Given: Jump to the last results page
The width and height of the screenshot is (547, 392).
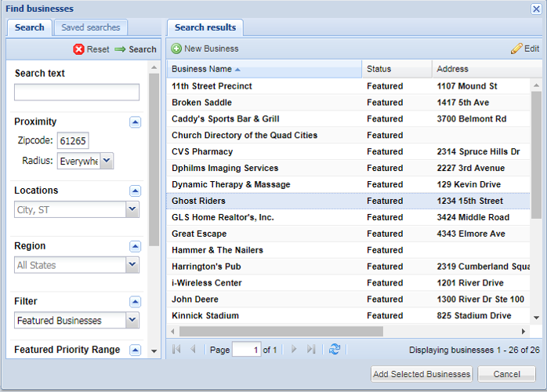Looking at the screenshot, I should 311,350.
